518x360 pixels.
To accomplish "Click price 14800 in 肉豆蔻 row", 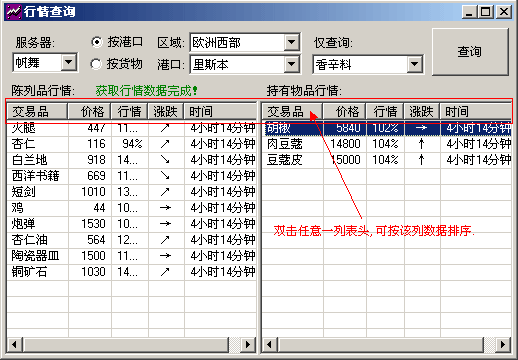I will 346,144.
